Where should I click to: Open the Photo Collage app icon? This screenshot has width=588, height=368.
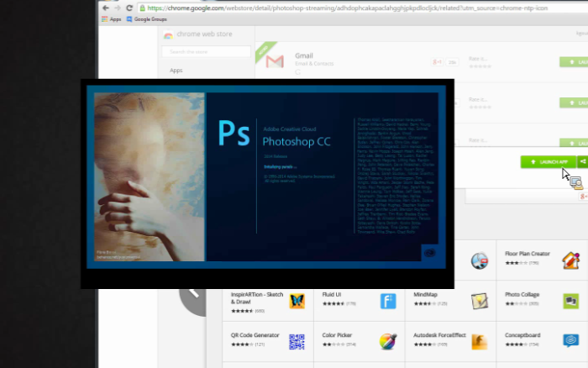click(x=570, y=301)
